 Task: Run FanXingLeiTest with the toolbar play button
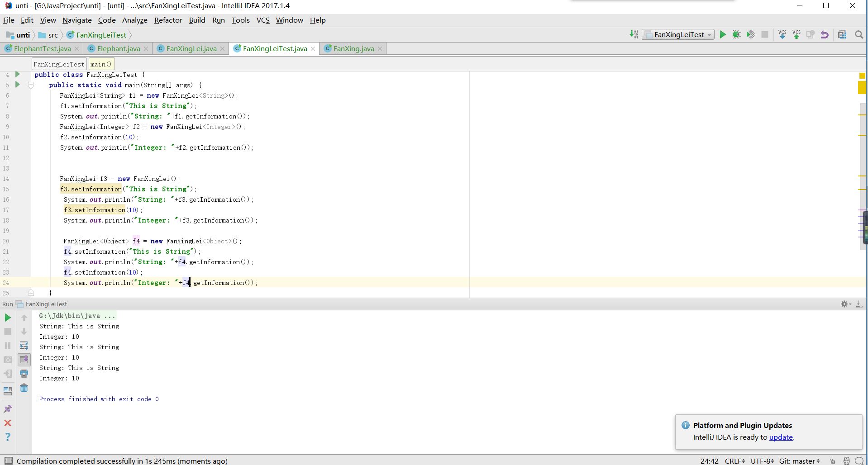point(723,35)
